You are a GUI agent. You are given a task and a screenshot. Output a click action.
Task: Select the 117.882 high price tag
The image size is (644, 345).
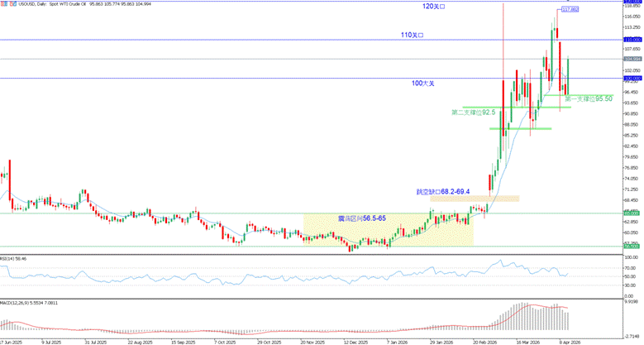[x=569, y=9]
